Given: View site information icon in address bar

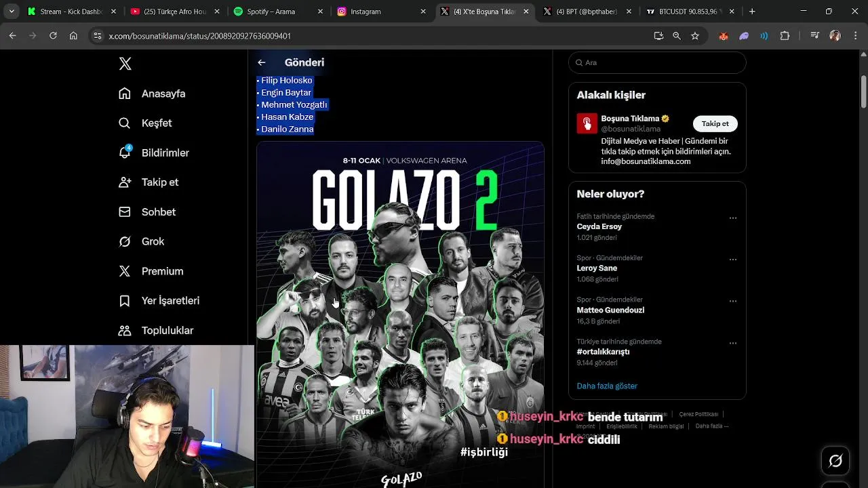Looking at the screenshot, I should 98,36.
